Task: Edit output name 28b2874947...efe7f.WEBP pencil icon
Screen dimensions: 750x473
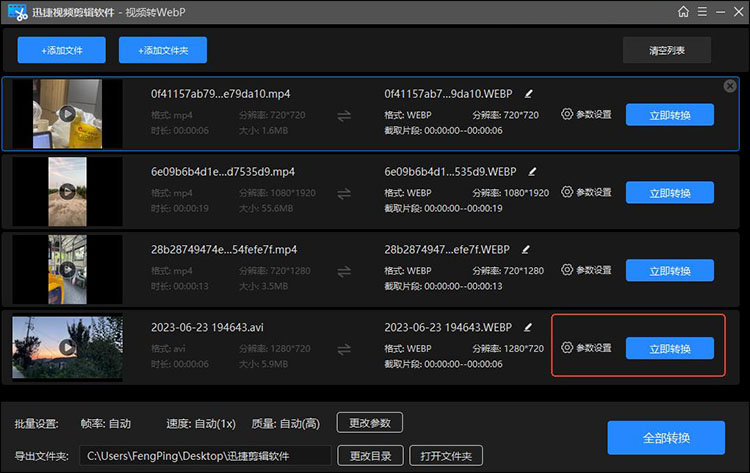Action: pyautogui.click(x=526, y=250)
